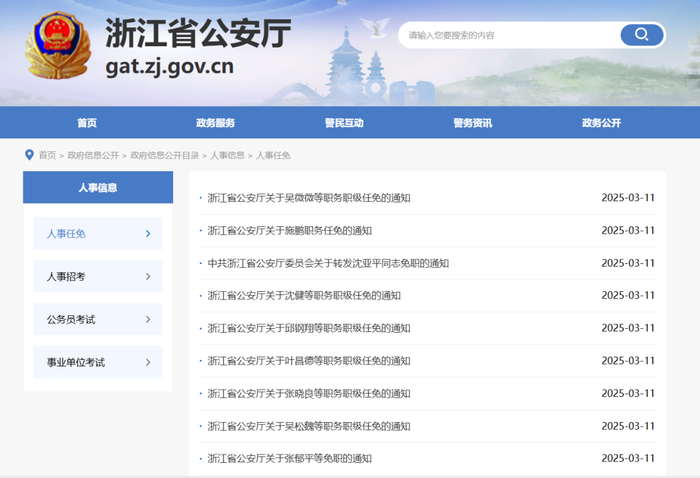Click 首页 in the breadcrumb trail

click(x=47, y=155)
